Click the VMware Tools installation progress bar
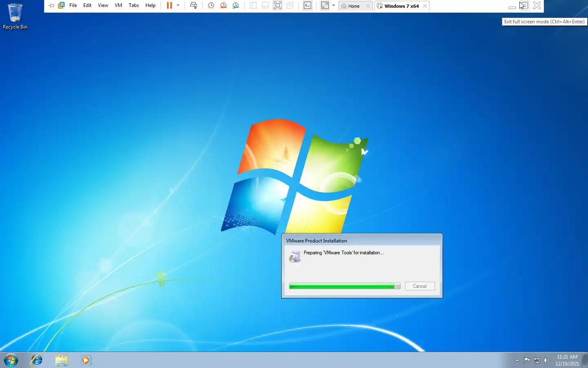 (x=345, y=286)
